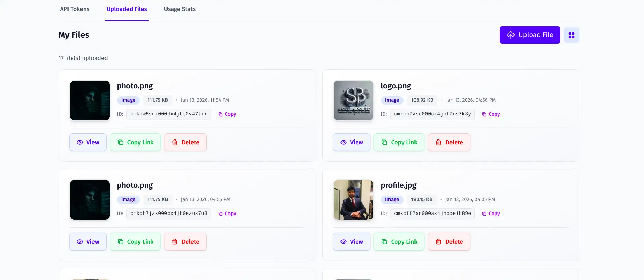Image resolution: width=644 pixels, height=280 pixels.
Task: Select the logo.png ID text field
Action: tap(432, 114)
